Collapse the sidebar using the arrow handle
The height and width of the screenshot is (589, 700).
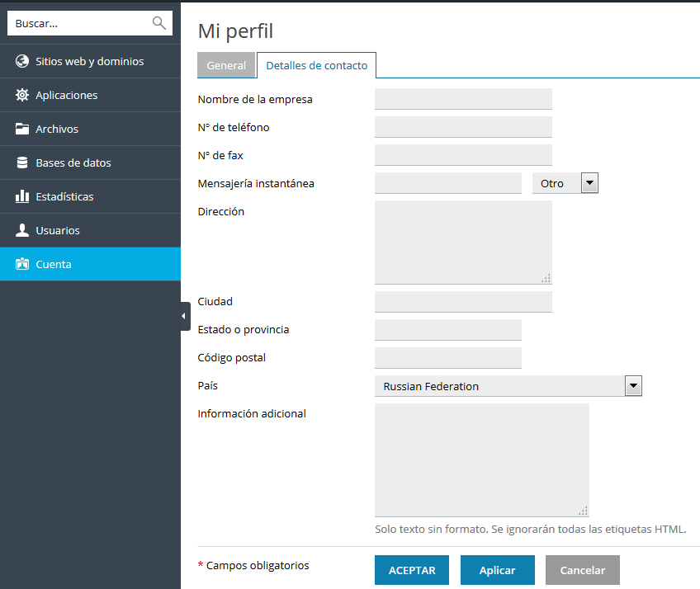185,316
